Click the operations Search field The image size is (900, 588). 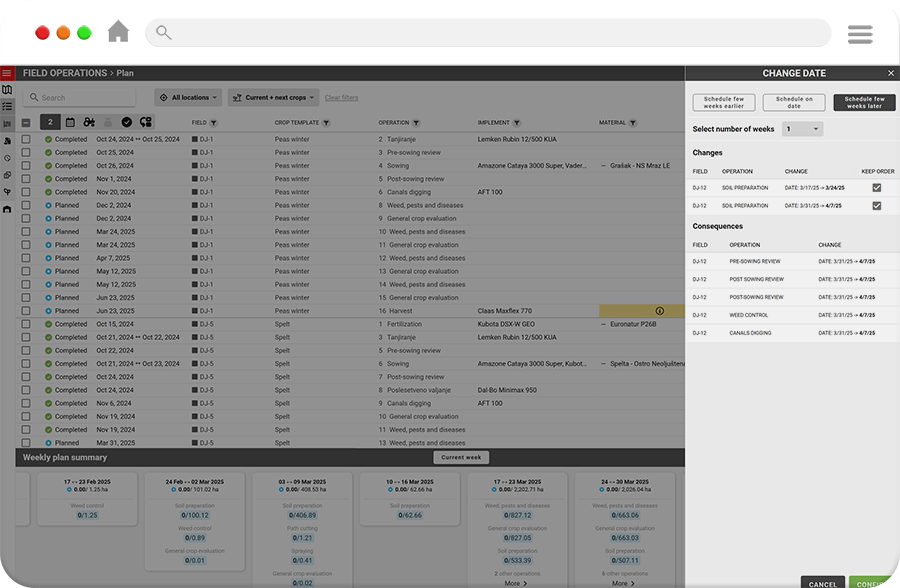pos(79,98)
